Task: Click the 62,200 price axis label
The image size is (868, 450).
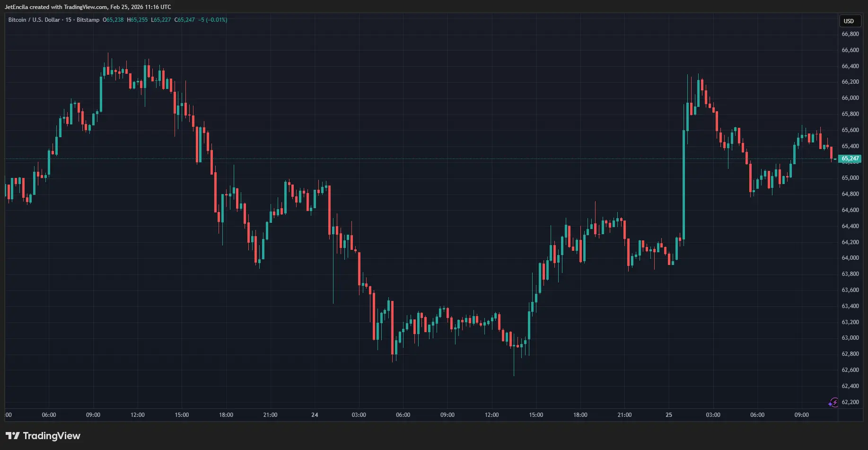Action: coord(850,402)
